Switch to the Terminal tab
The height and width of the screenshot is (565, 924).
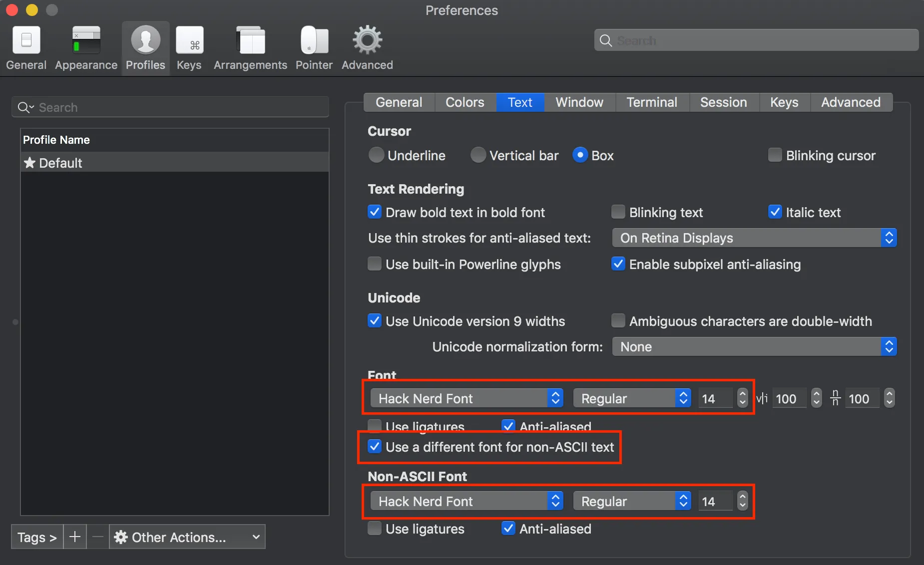click(652, 102)
